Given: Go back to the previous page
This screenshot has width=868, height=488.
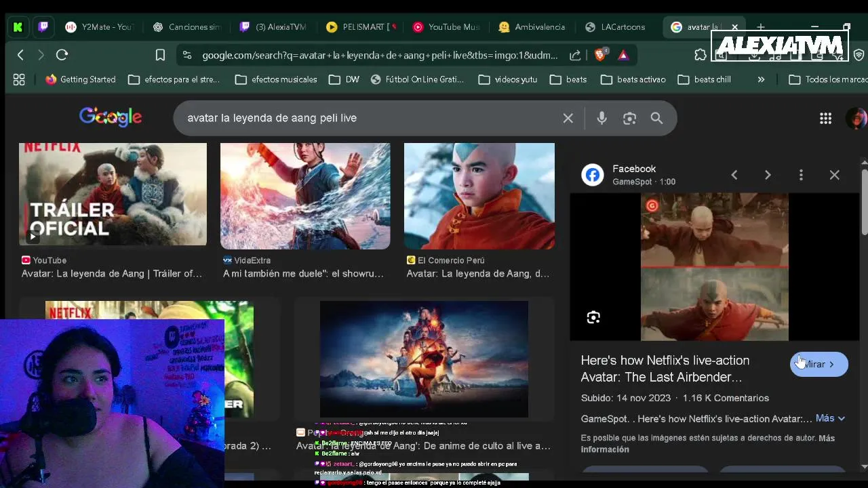Looking at the screenshot, I should pos(20,55).
